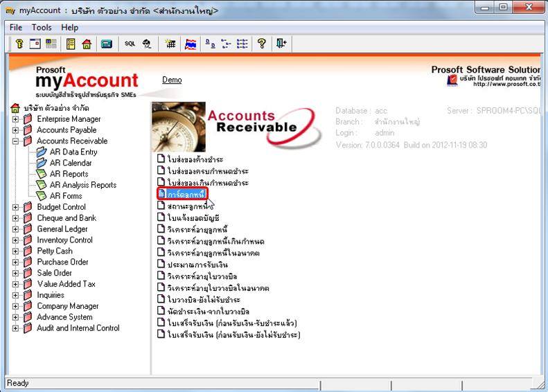Click the notebook icon in toolbar
This screenshot has height=392, width=548.
pos(71,44)
